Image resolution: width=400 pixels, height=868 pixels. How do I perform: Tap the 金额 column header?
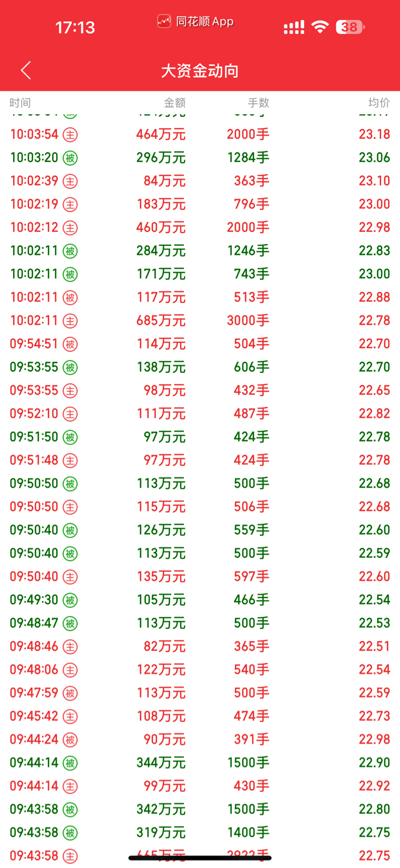pos(174,103)
